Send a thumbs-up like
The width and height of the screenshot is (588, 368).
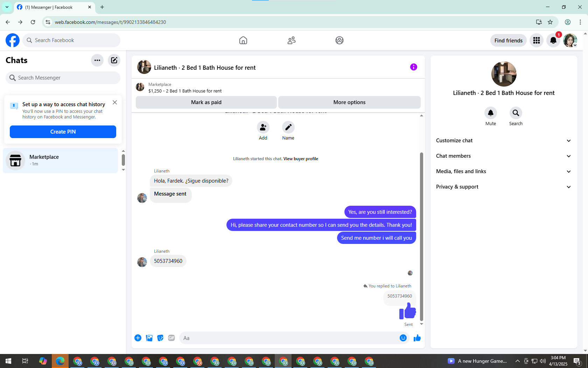point(417,338)
